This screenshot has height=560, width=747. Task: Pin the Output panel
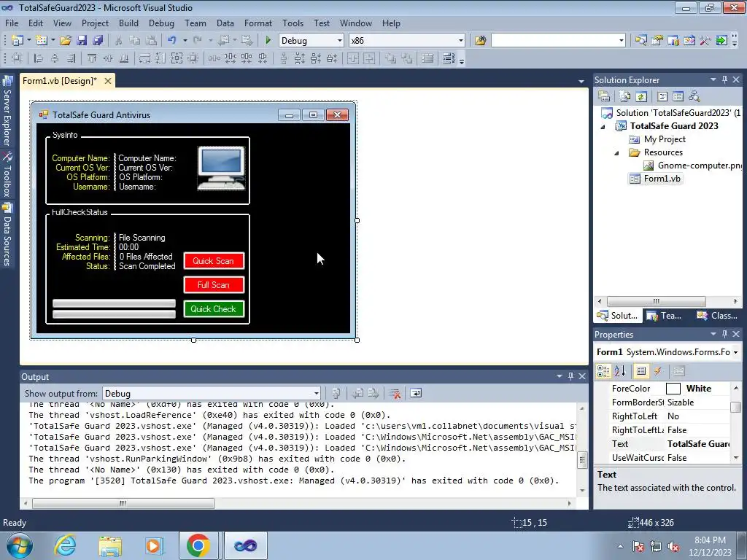coord(570,376)
